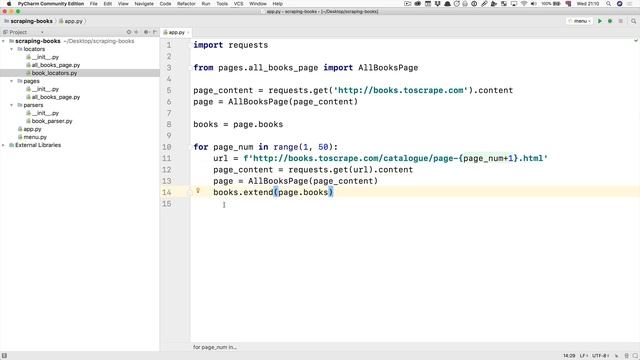Click the 'books = page.books' code line

pyautogui.click(x=238, y=124)
